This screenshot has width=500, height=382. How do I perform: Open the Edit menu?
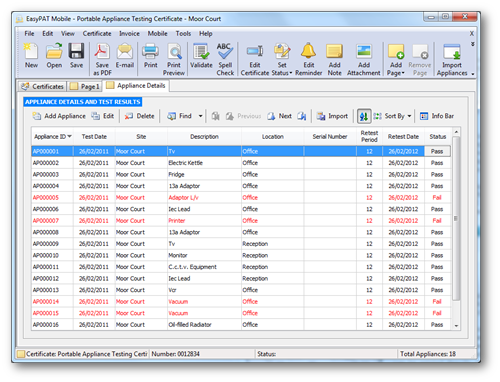click(x=47, y=34)
